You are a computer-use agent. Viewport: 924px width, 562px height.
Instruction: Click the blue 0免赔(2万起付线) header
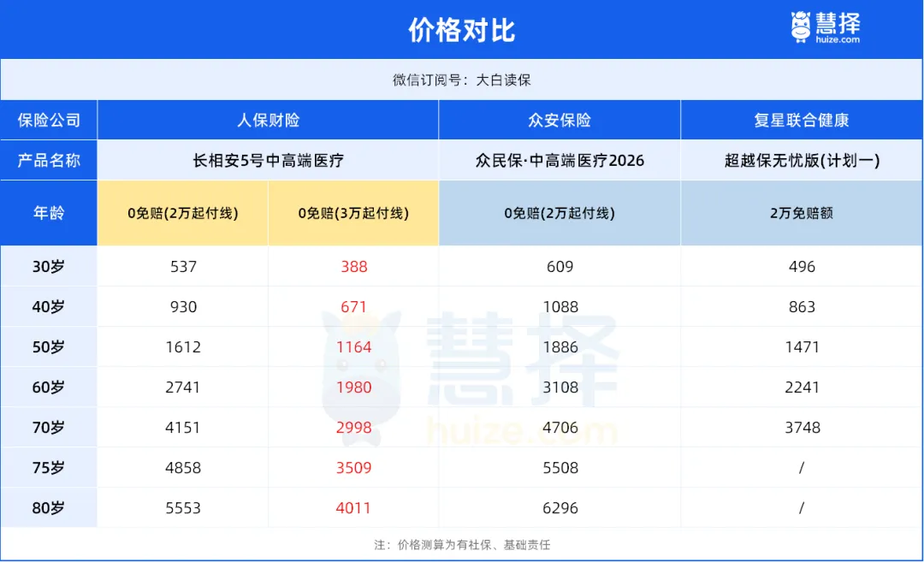tap(560, 213)
